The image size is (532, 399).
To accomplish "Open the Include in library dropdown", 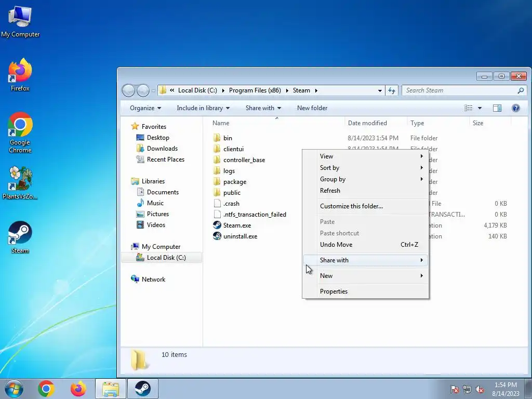I will point(203,108).
